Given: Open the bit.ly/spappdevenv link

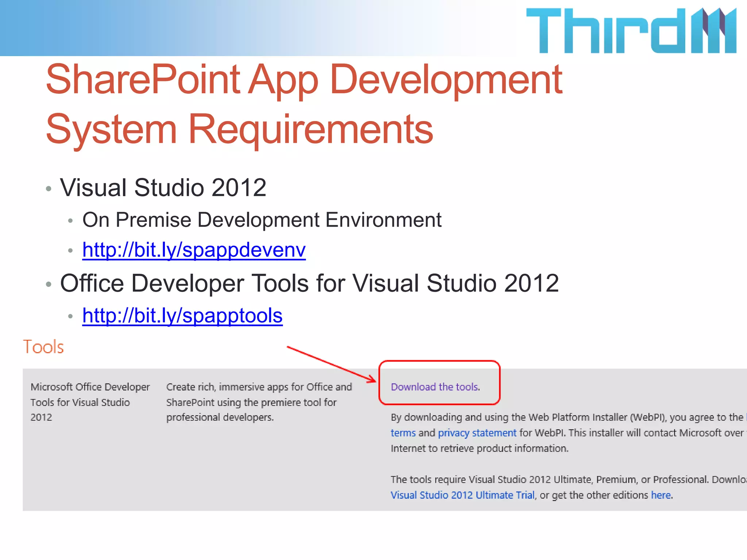Looking at the screenshot, I should 194,250.
